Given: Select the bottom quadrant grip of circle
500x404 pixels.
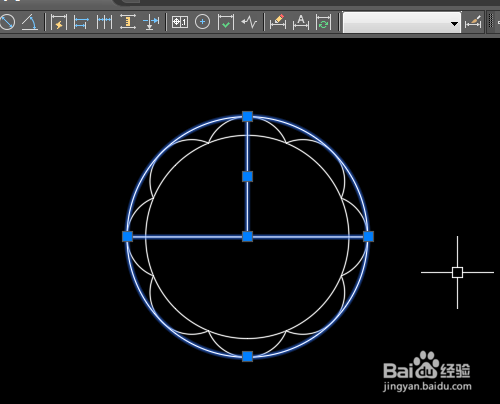Looking at the screenshot, I should [247, 356].
